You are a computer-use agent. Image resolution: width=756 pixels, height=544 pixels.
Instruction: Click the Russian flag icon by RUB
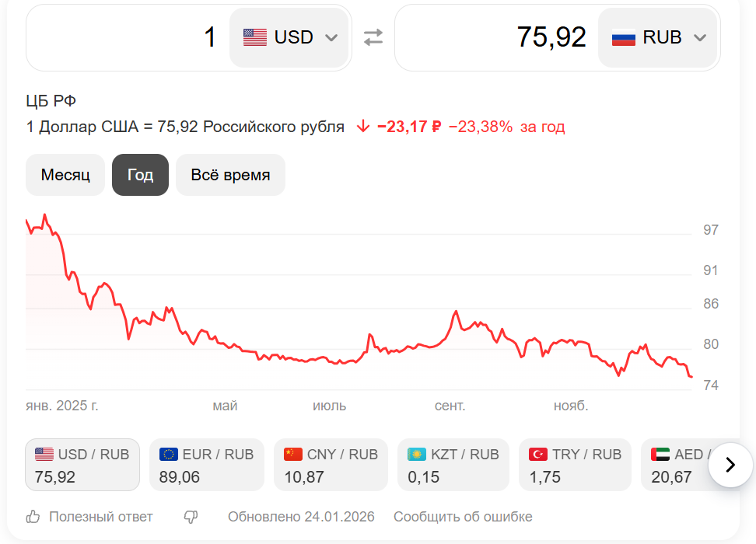(624, 37)
